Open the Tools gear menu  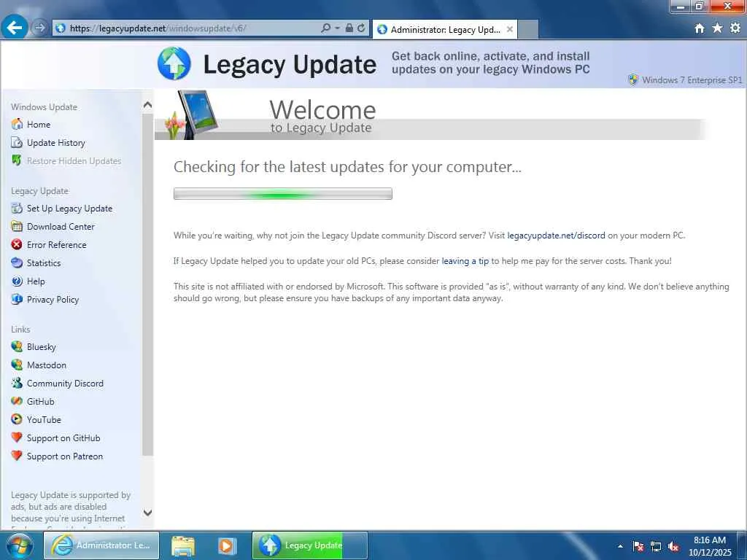(x=735, y=28)
